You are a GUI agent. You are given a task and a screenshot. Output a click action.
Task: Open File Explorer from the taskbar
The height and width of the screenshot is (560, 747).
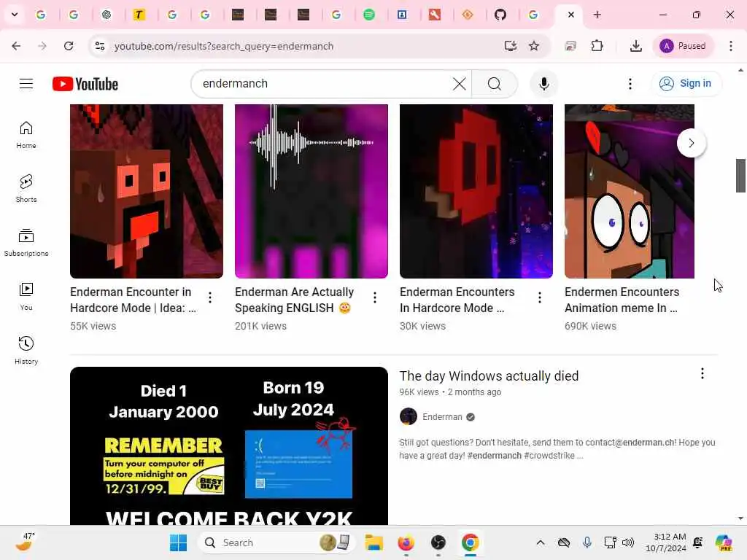[374, 542]
